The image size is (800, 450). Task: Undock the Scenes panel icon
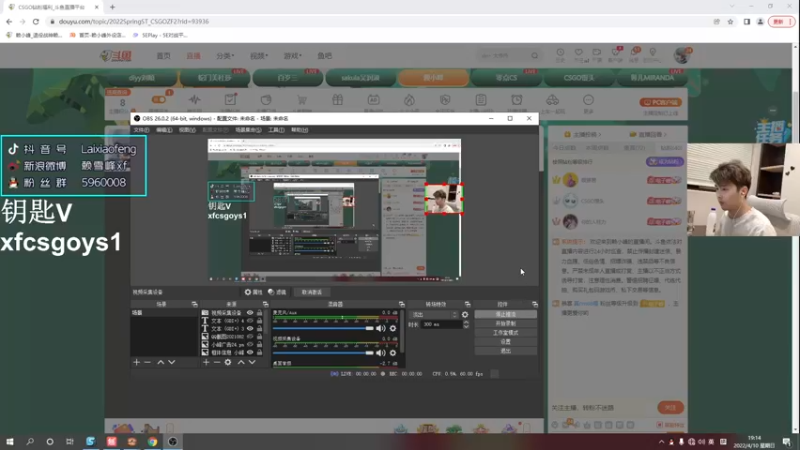coord(194,304)
